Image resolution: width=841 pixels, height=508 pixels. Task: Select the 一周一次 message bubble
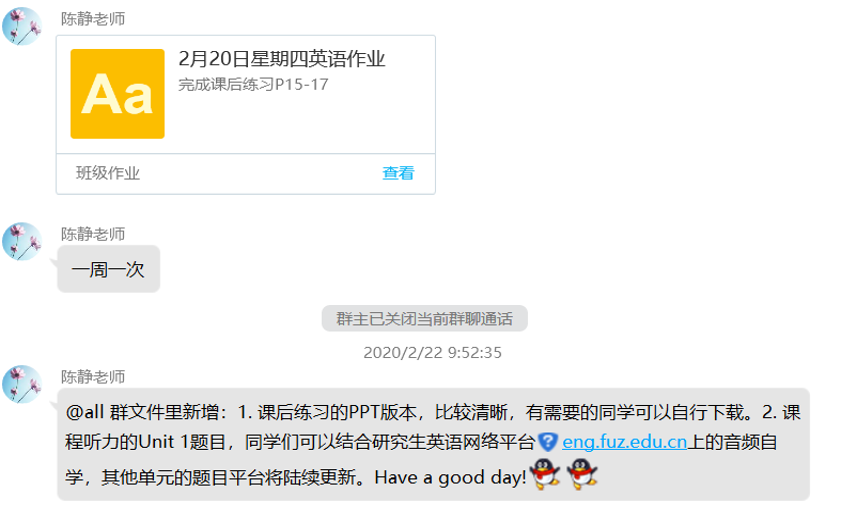108,269
